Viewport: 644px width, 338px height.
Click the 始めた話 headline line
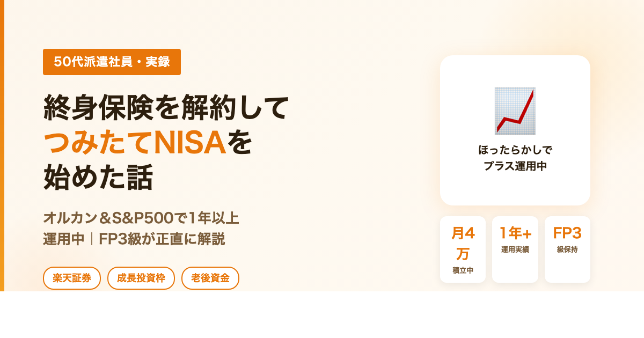98,178
